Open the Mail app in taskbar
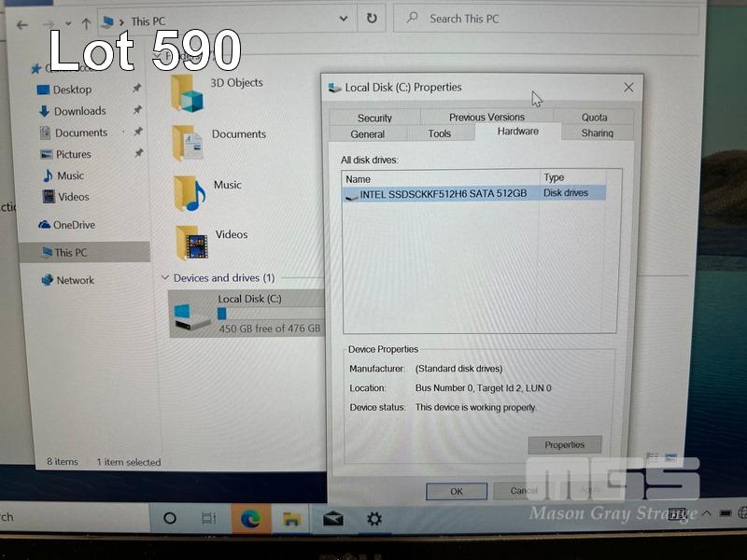 pyautogui.click(x=332, y=519)
